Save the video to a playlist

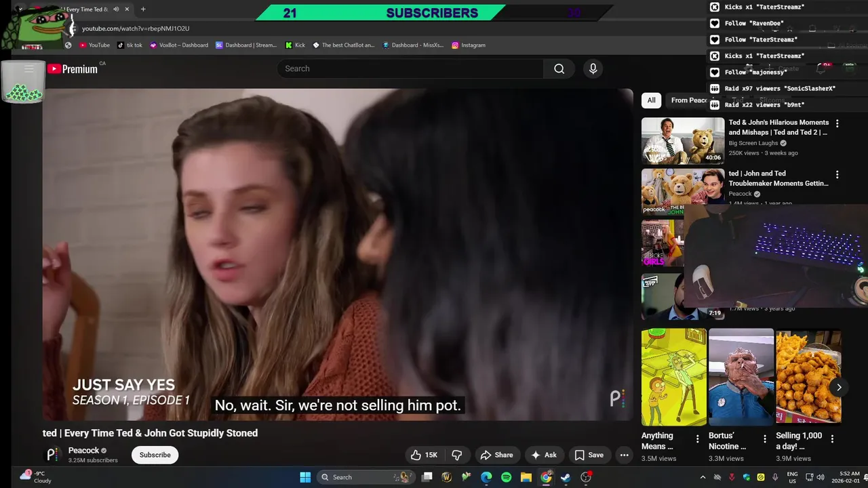point(589,455)
